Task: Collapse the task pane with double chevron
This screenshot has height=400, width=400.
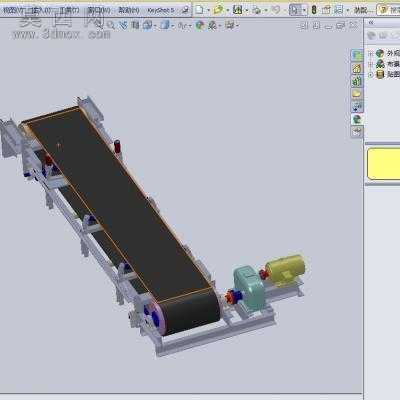Action: pyautogui.click(x=371, y=22)
